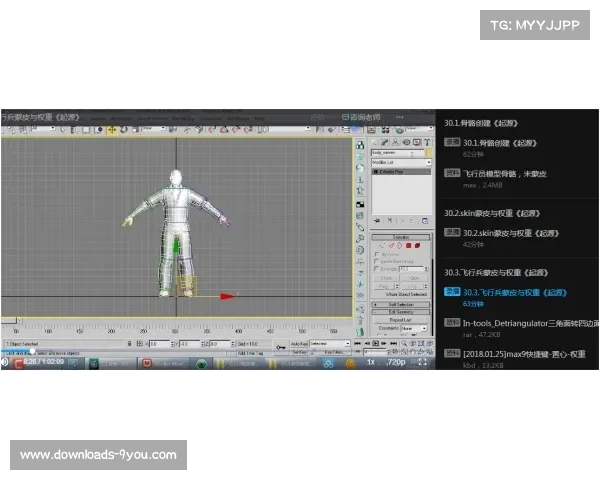Select Element sub-object mode icon

point(418,245)
